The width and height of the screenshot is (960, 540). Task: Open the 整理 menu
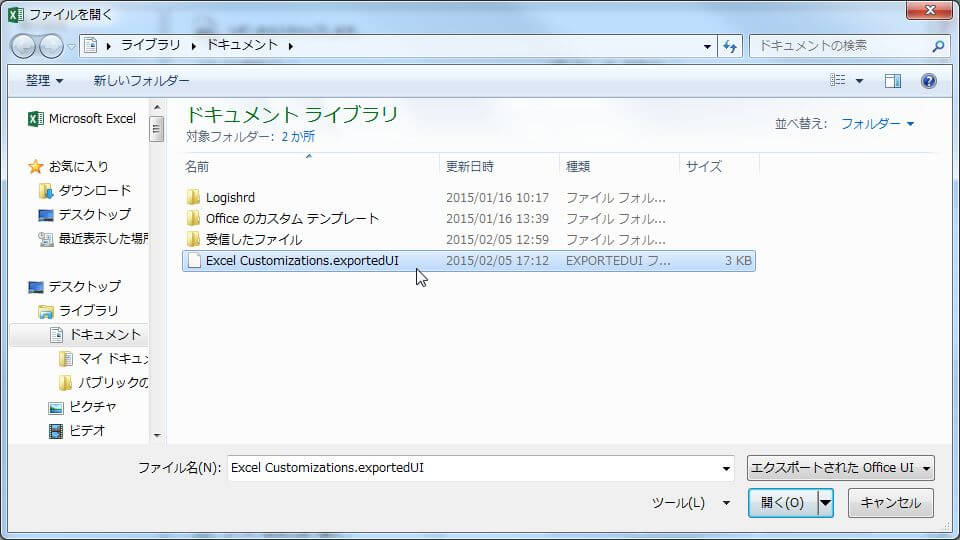point(44,81)
